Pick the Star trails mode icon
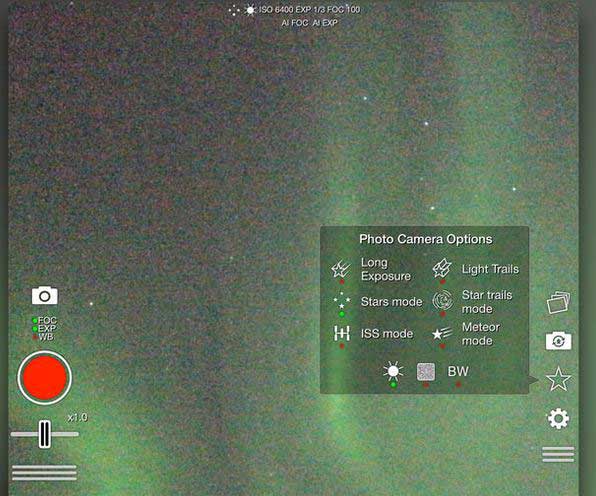 click(442, 301)
